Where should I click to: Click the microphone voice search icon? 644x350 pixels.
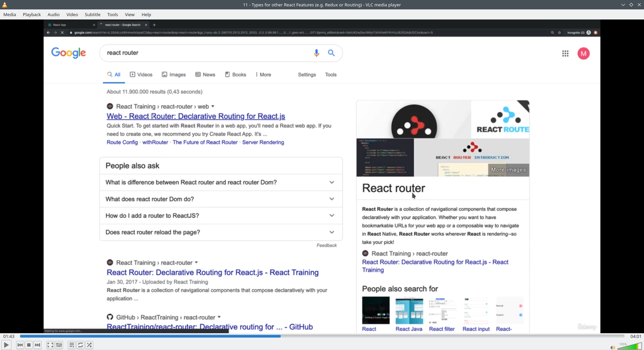point(316,53)
